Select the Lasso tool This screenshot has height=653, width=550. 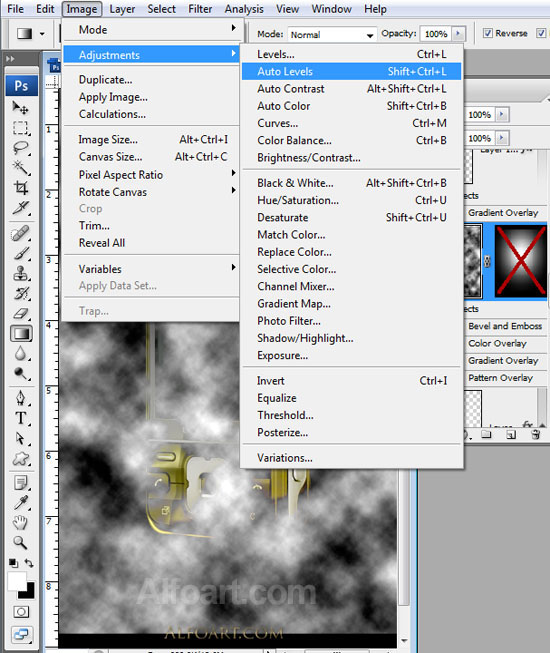coord(20,148)
